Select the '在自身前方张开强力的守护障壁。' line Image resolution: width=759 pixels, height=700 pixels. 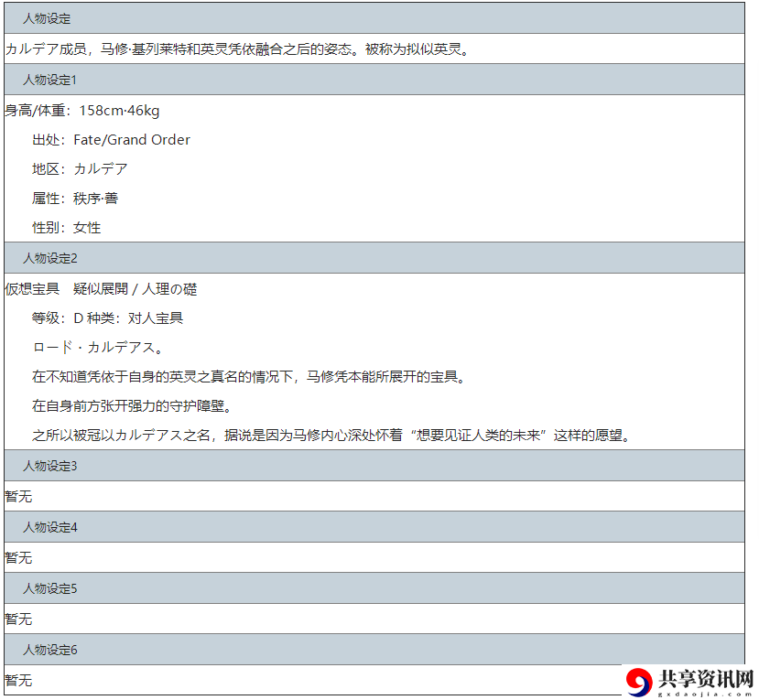click(132, 405)
